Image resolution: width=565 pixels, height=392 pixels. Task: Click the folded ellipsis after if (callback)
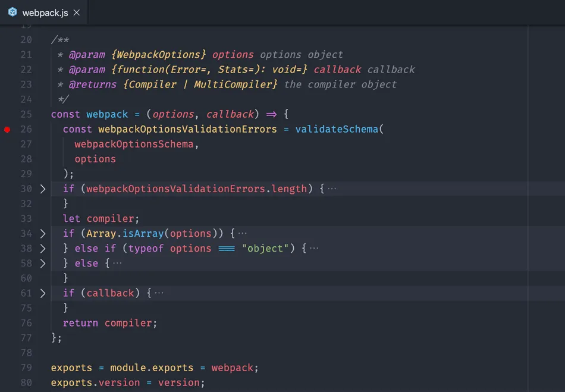tap(159, 293)
